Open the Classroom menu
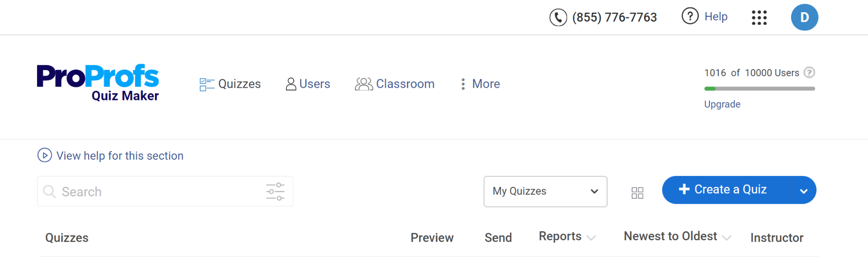 [395, 84]
